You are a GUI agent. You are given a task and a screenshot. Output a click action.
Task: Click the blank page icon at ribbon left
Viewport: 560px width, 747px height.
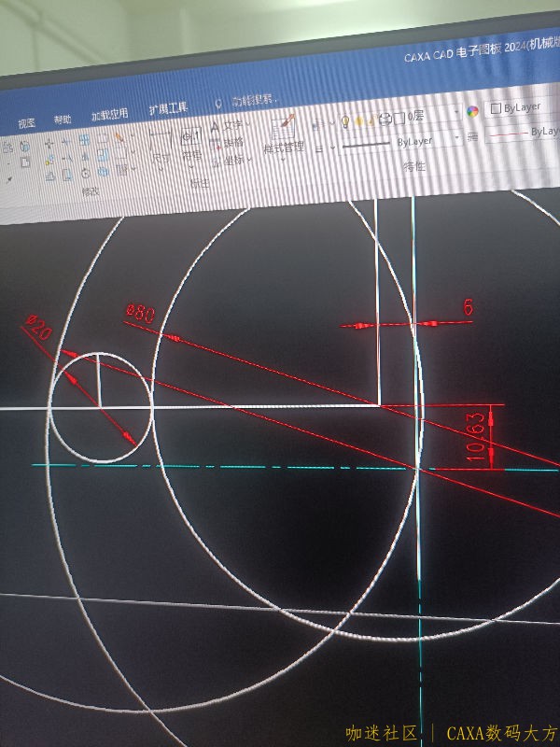point(25,162)
